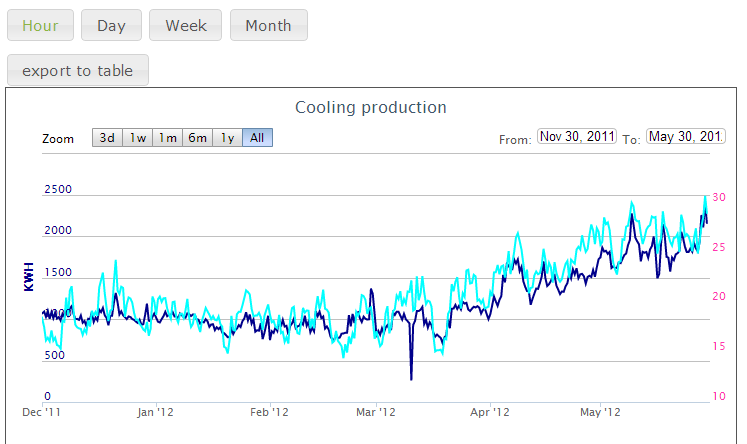The image size is (747, 444).
Task: Click the sharp dip in mid-March
Action: coord(411,377)
